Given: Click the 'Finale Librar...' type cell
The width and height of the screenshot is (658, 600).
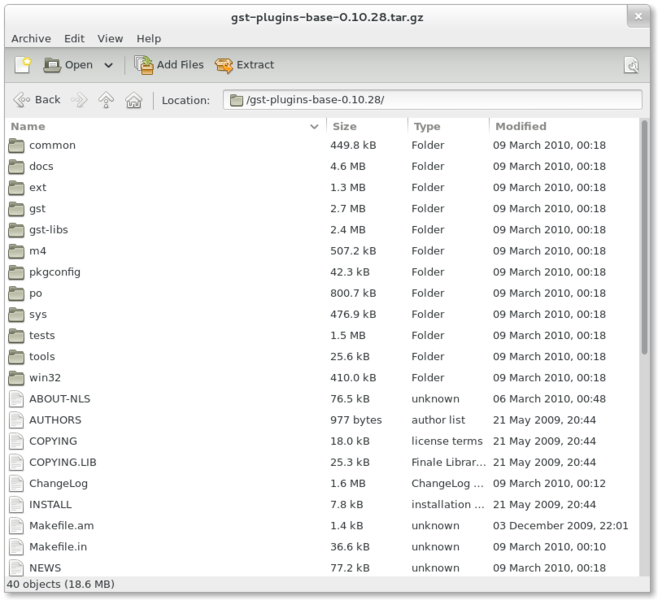Looking at the screenshot, I should (x=449, y=462).
